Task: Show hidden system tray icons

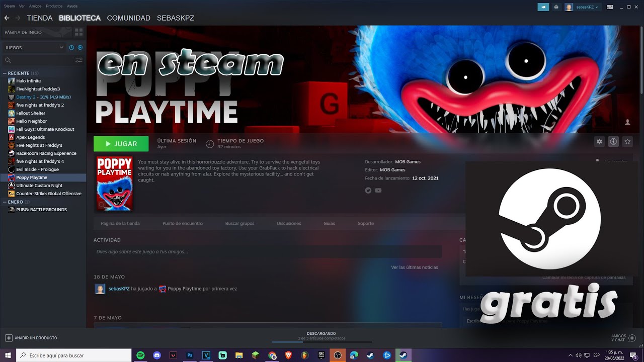Action: click(x=570, y=355)
